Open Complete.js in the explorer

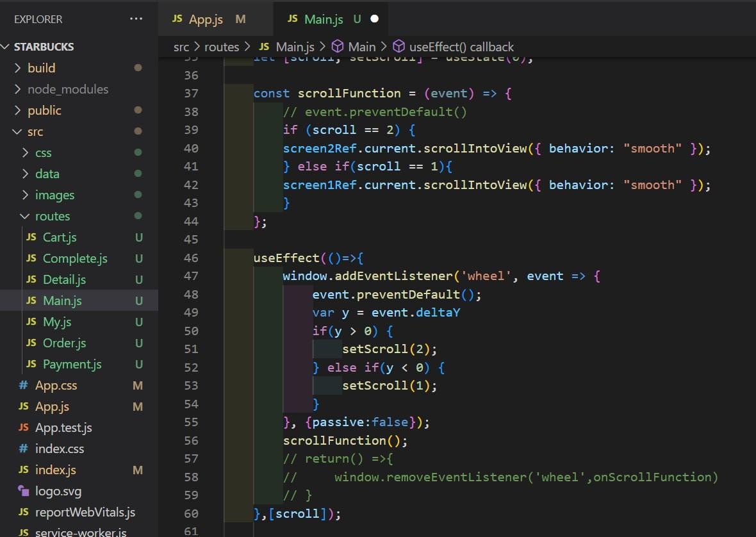(75, 258)
